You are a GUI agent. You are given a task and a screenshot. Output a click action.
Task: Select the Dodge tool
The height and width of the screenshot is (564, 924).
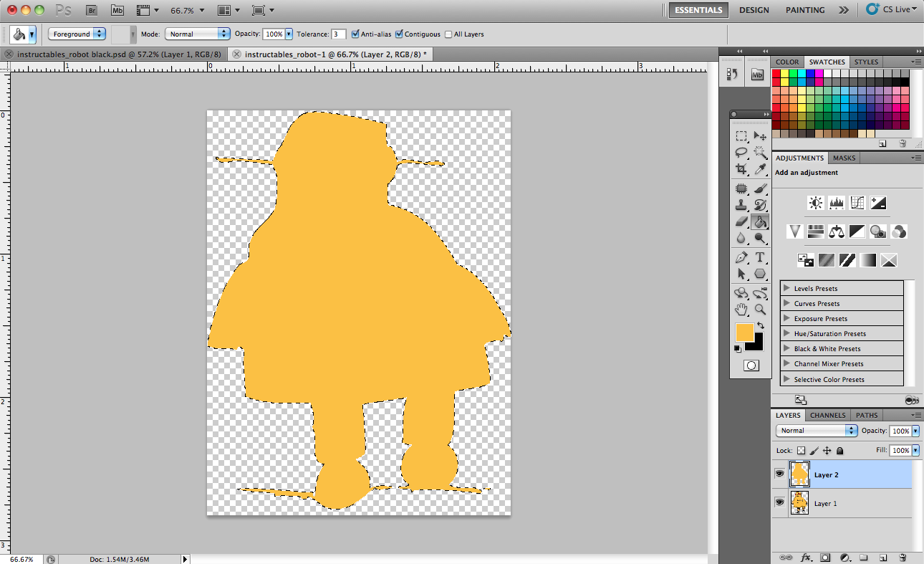(x=760, y=238)
